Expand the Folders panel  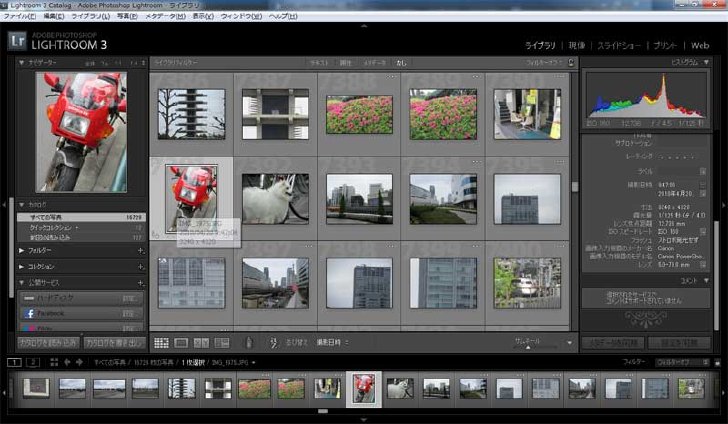[21, 251]
